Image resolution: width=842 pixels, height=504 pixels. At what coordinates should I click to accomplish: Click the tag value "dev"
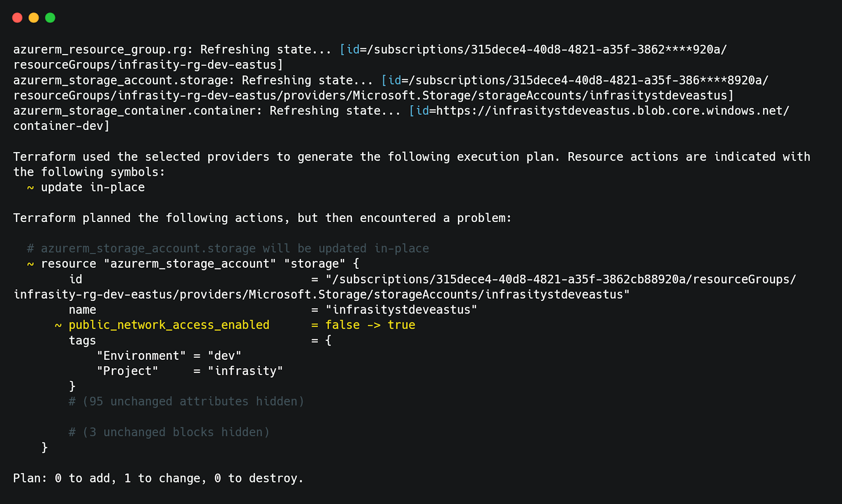[x=224, y=356]
